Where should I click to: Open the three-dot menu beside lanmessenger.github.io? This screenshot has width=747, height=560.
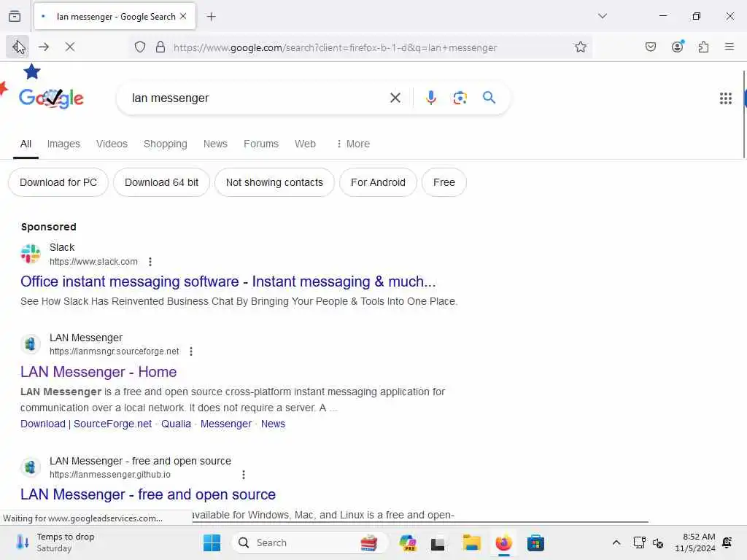pyautogui.click(x=244, y=475)
